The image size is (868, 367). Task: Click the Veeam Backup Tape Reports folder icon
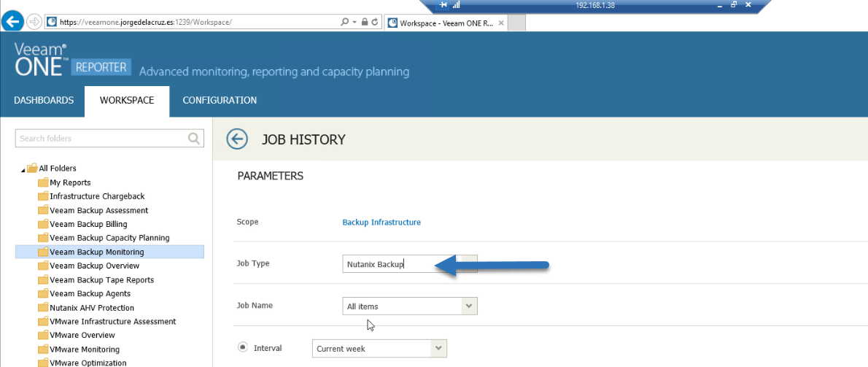[43, 280]
